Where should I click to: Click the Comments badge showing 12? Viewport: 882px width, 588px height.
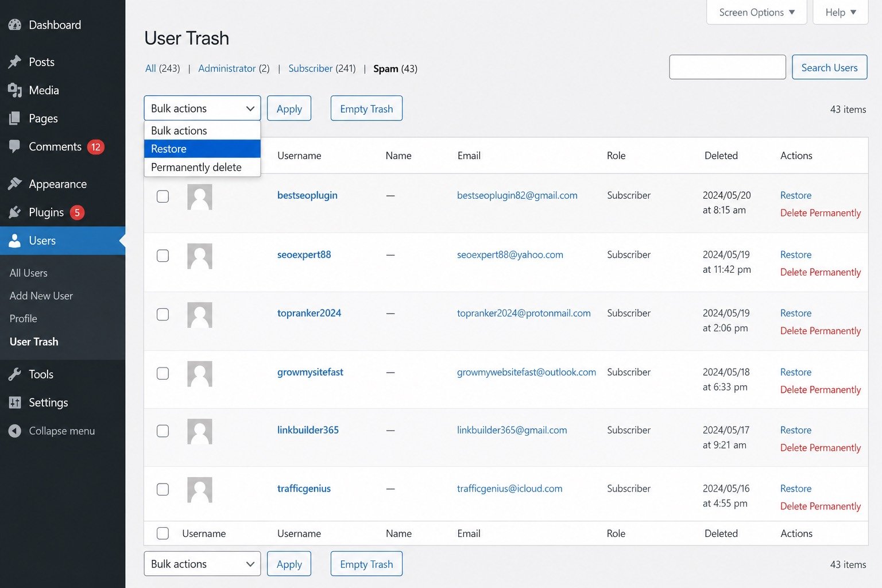point(96,147)
